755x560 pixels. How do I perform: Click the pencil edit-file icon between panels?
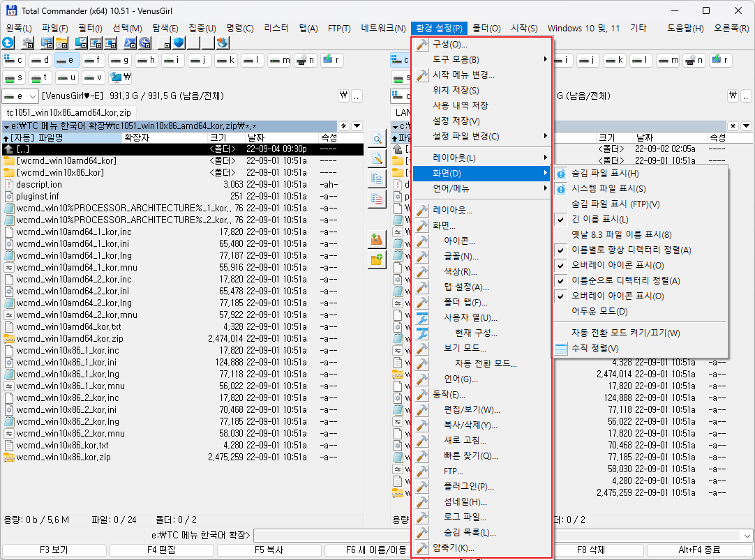tap(377, 158)
